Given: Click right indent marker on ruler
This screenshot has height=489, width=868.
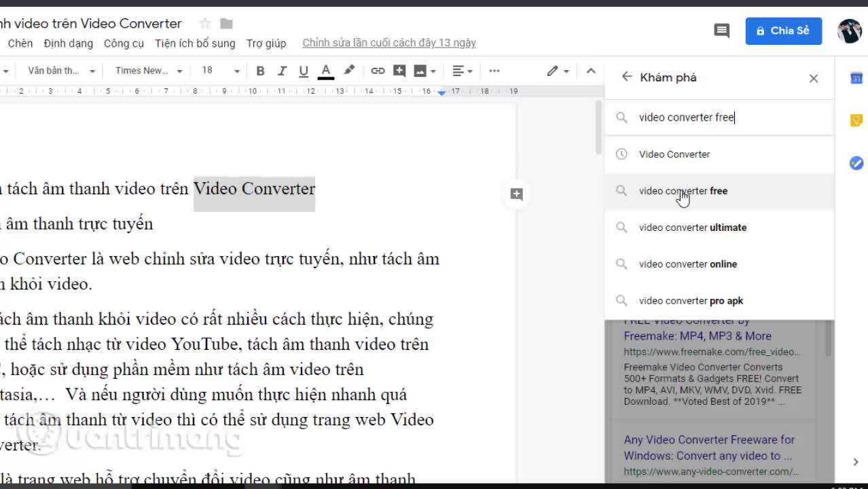Looking at the screenshot, I should pyautogui.click(x=441, y=92).
